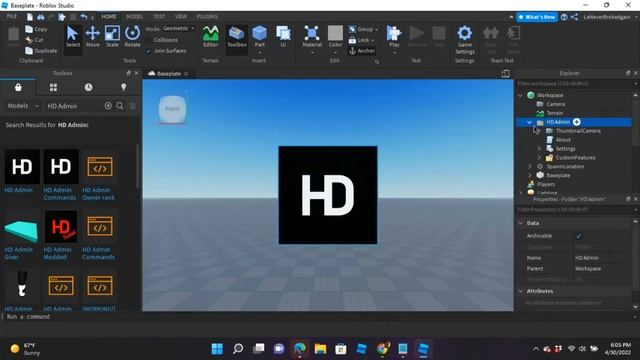Viewport: 640px width, 360px height.
Task: Click the Lock tool
Action: tap(361, 40)
